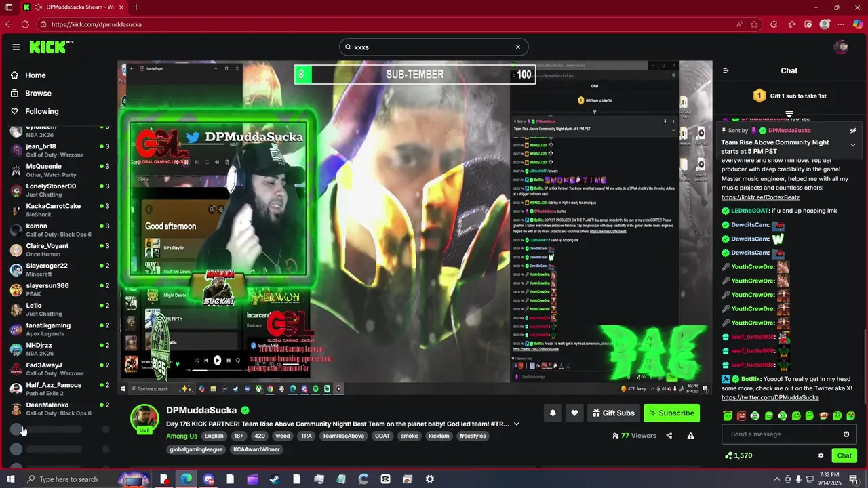This screenshot has width=868, height=488.
Task: Open browser extensions icon
Action: click(774, 24)
